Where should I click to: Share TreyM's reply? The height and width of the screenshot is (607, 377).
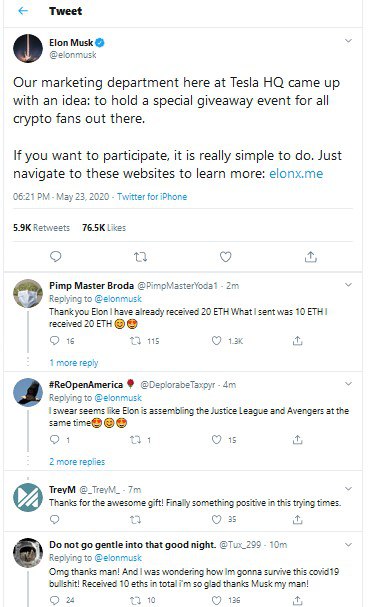(297, 519)
